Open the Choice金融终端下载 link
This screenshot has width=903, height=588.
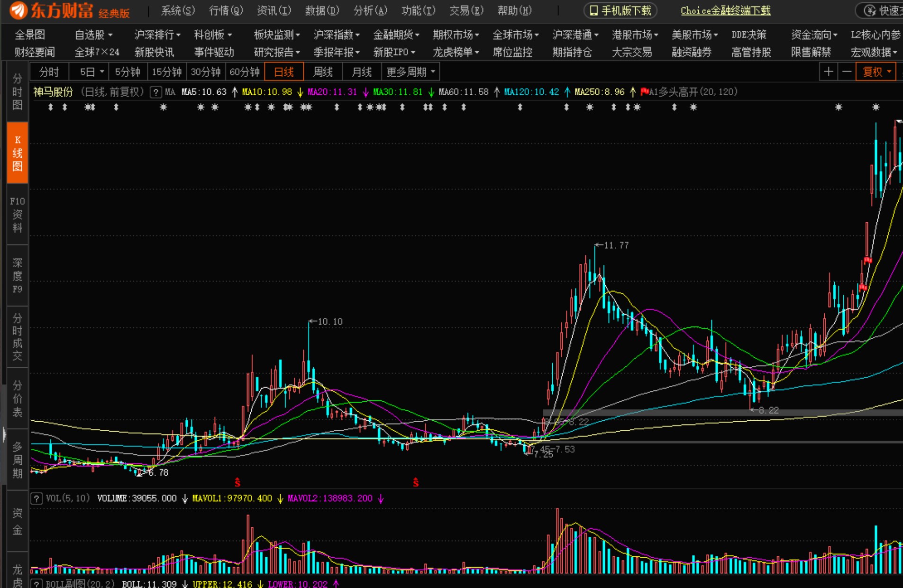click(x=725, y=10)
